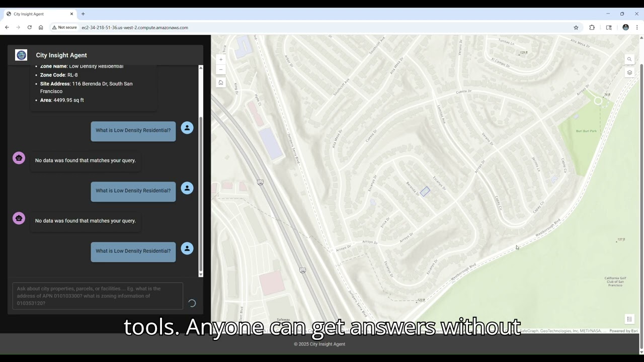Viewport: 644px width, 362px height.
Task: Open the map search tool
Action: pyautogui.click(x=629, y=59)
